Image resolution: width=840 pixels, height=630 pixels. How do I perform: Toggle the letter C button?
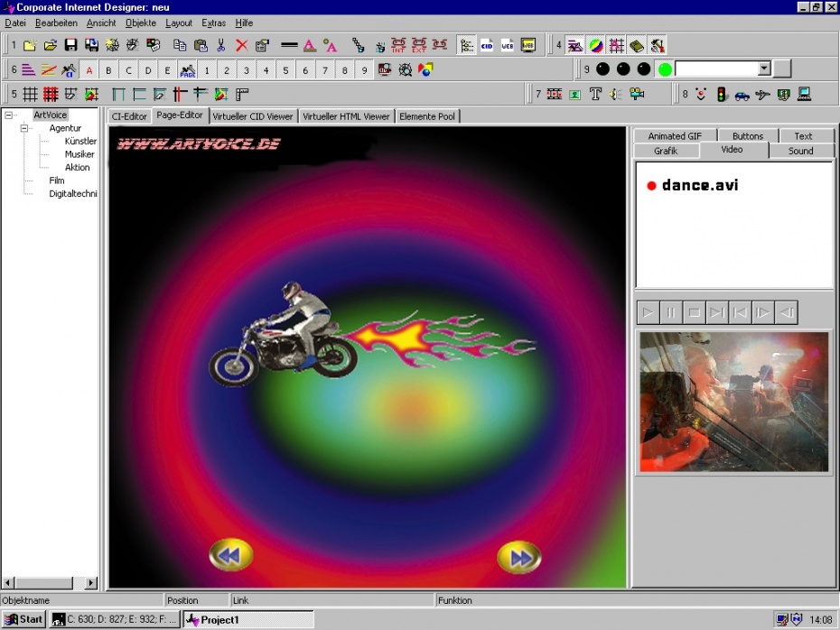tap(128, 70)
